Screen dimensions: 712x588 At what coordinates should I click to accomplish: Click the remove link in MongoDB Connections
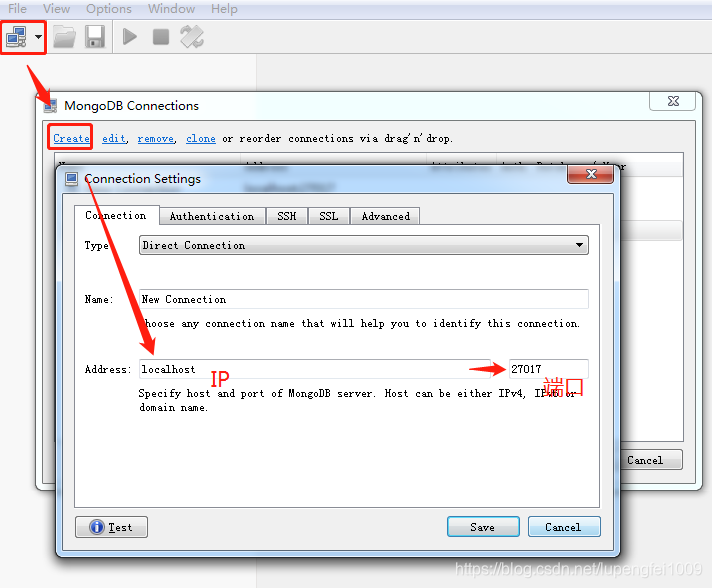[156, 138]
